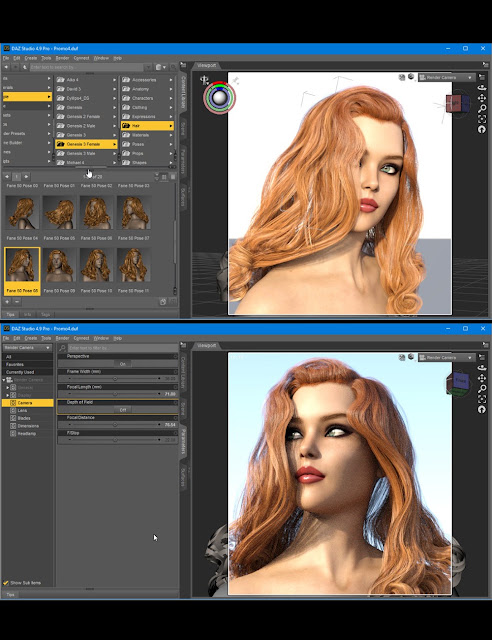Open Render Camera dropdown in upper viewport

pos(446,77)
